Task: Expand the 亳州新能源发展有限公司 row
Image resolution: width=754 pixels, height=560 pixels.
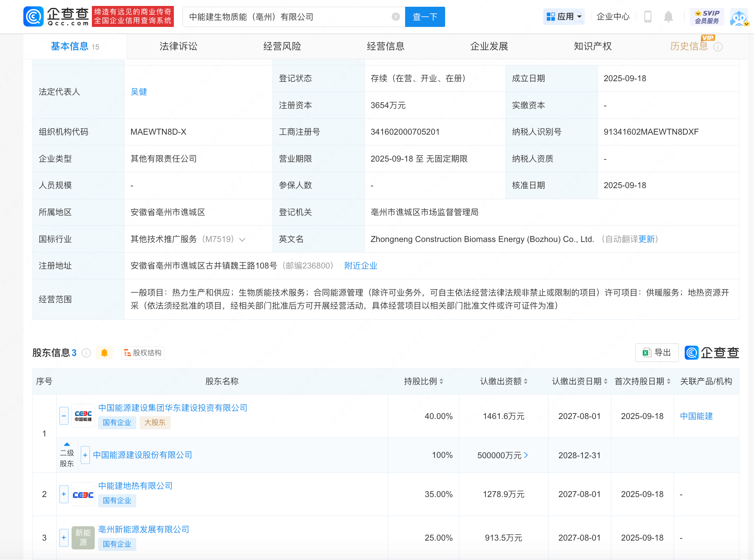Action: (64, 538)
